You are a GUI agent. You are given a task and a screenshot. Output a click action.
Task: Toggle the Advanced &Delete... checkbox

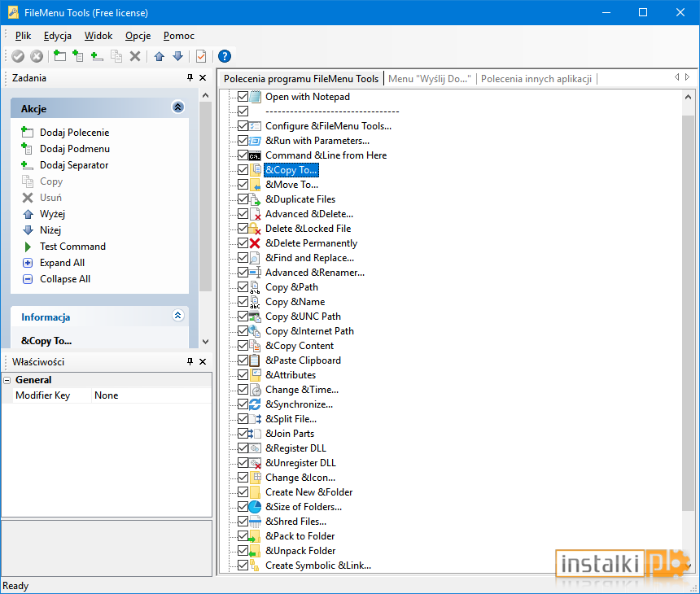point(243,214)
